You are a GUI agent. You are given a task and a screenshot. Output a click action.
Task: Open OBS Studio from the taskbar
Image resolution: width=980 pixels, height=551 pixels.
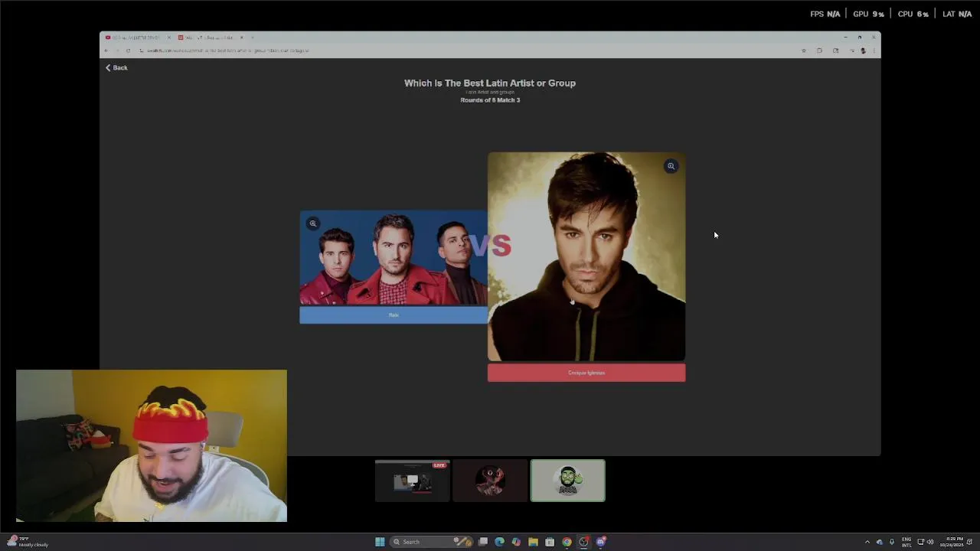point(583,542)
